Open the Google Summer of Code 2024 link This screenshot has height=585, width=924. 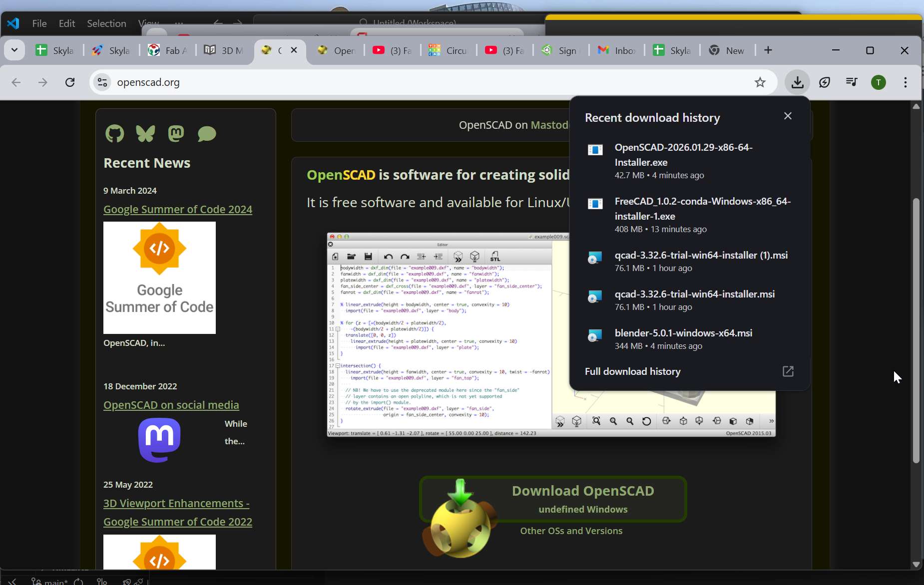pyautogui.click(x=178, y=209)
